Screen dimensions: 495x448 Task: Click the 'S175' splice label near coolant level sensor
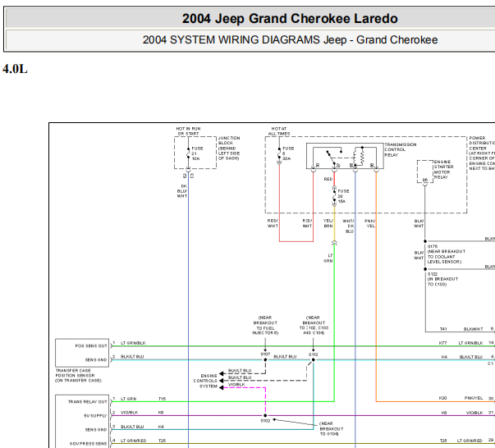pos(433,246)
